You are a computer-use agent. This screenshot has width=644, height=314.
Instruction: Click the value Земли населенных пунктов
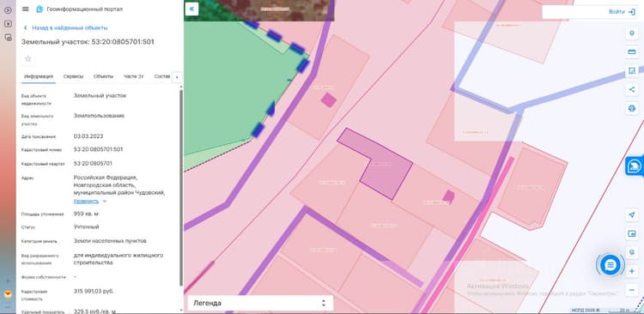pos(110,241)
